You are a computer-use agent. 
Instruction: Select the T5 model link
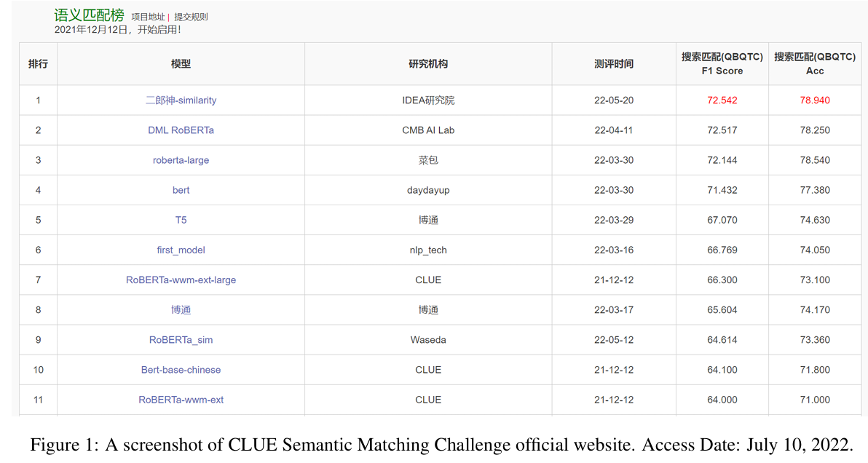[181, 220]
